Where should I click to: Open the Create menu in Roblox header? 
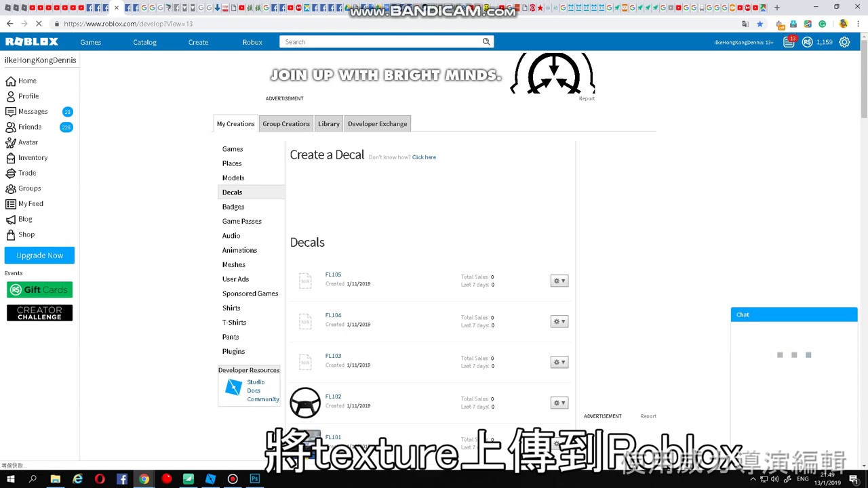pos(198,42)
